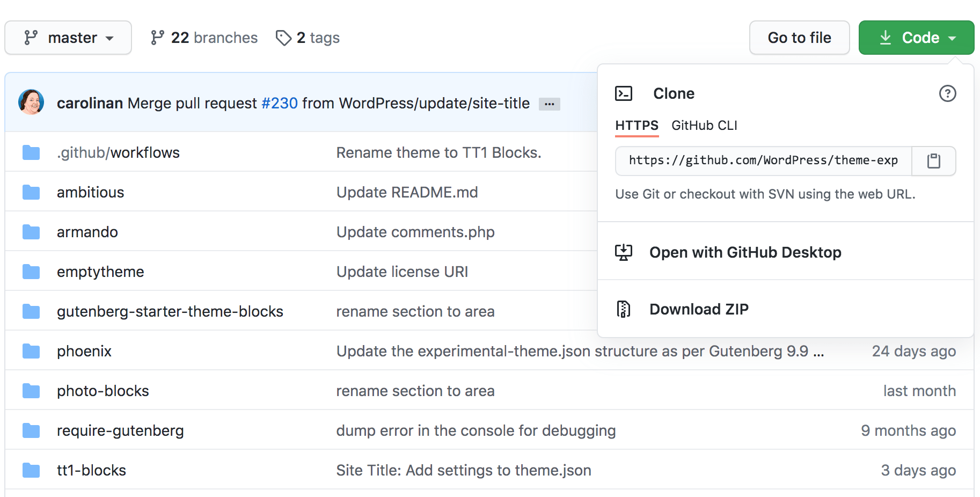The image size is (980, 497).
Task: Select the HTTPS clone tab
Action: [x=637, y=126]
